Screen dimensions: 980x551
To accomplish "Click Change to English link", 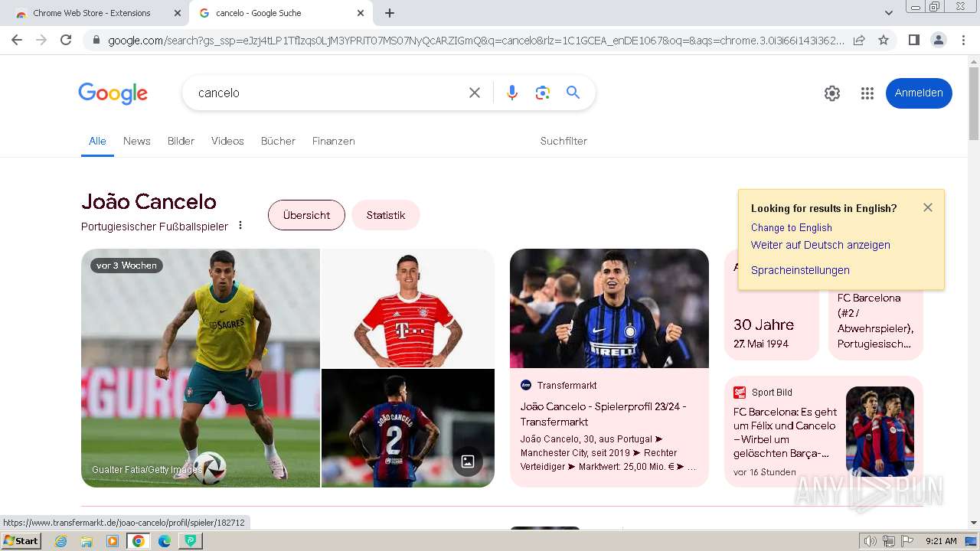I will pos(792,227).
